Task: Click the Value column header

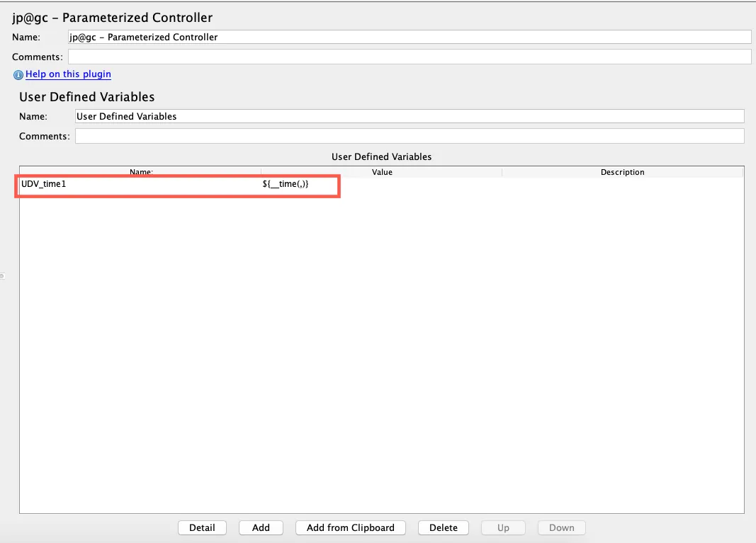Action: [381, 172]
